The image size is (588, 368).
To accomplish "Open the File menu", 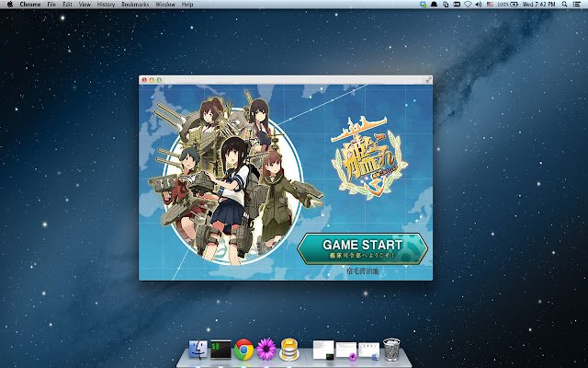I will (51, 5).
